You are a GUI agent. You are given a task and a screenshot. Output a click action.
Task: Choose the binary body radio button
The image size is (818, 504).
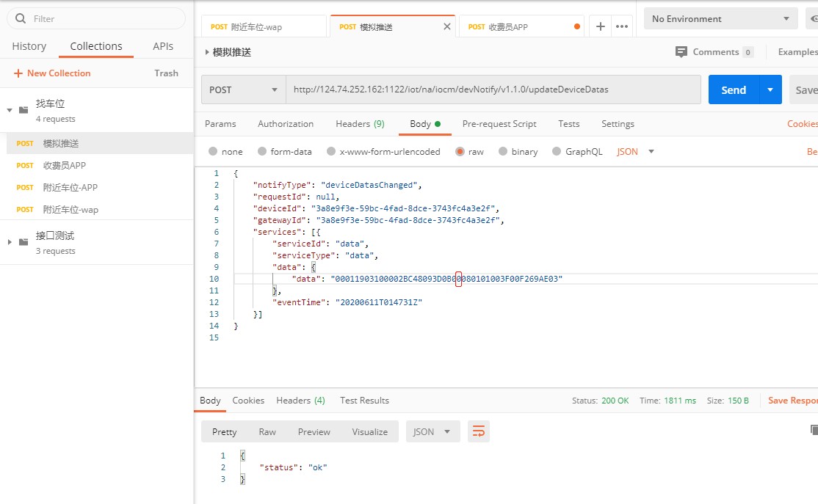tap(503, 152)
